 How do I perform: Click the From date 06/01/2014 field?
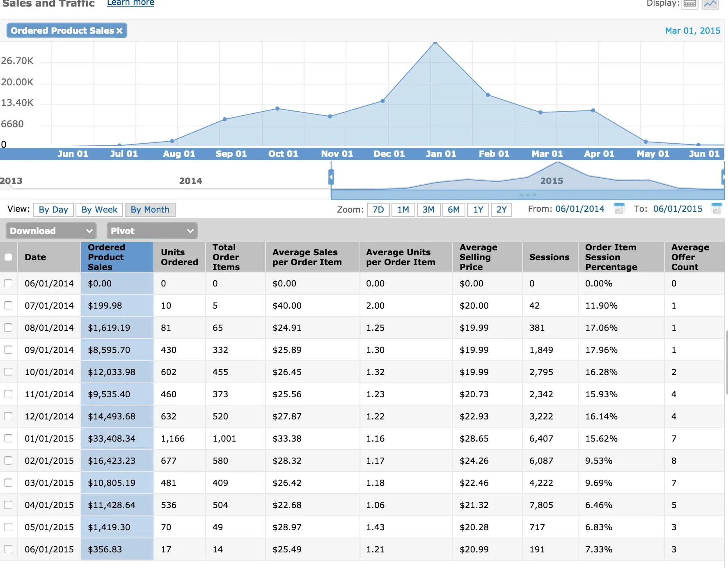pyautogui.click(x=579, y=209)
